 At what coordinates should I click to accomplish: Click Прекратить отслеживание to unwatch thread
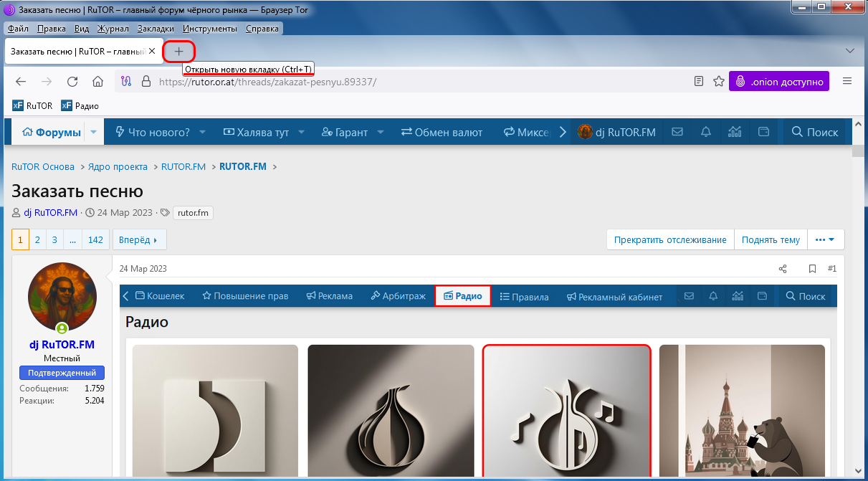click(x=670, y=240)
